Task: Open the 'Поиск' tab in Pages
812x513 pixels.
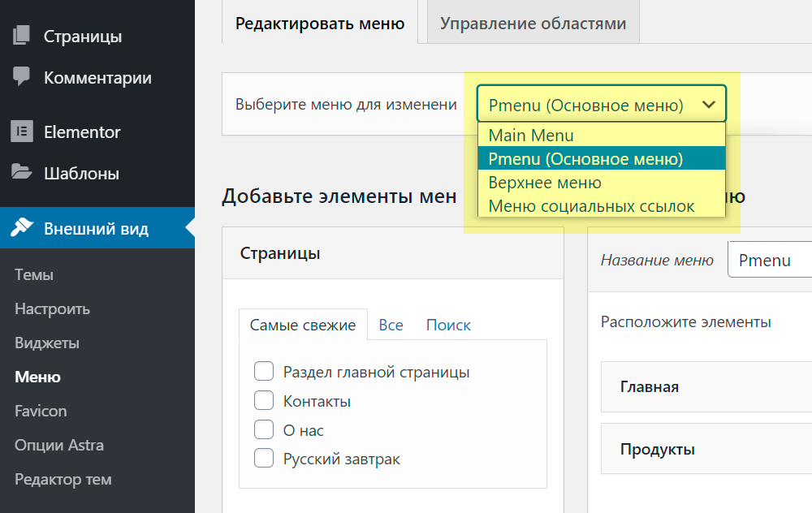Action: coord(448,325)
